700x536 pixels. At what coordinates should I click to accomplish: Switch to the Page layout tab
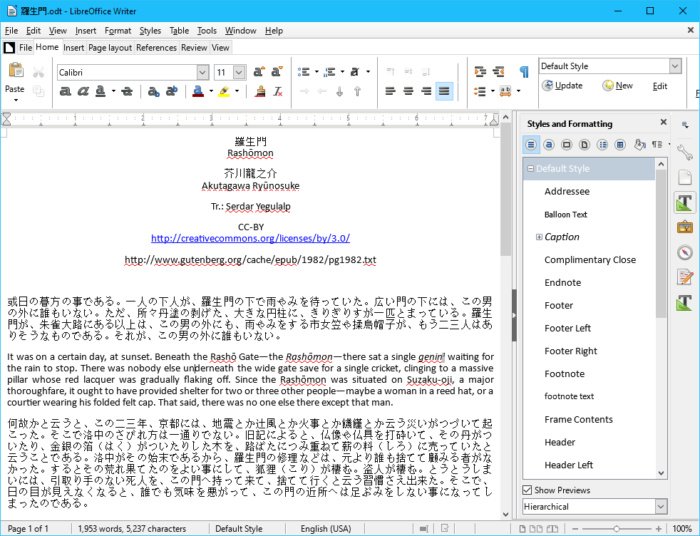[x=110, y=48]
